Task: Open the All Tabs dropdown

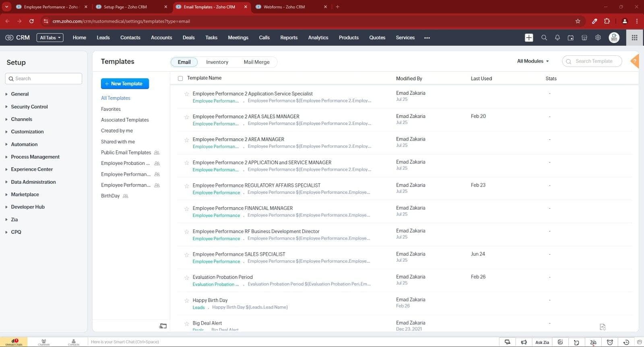Action: click(x=50, y=37)
